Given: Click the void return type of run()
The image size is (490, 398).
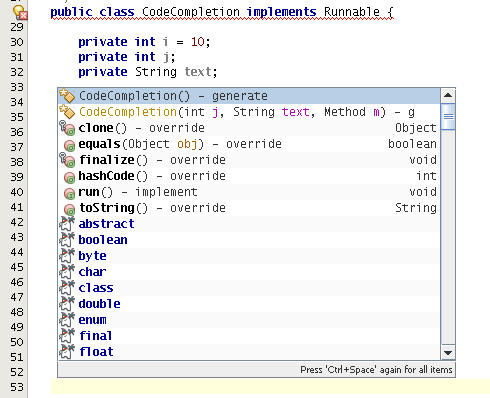Looking at the screenshot, I should tap(423, 192).
